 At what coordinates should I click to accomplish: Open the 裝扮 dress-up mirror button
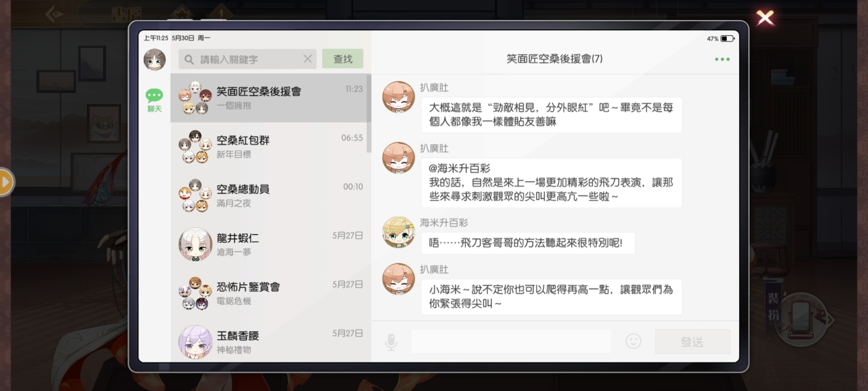click(801, 319)
